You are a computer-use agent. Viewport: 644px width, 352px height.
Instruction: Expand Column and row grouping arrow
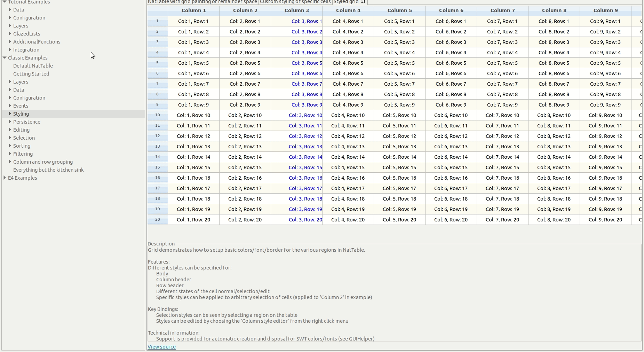[10, 162]
